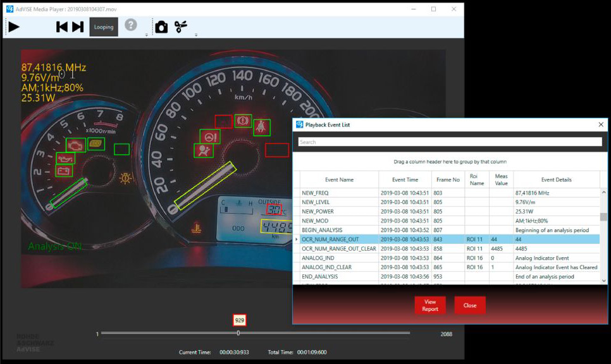Sort by the Event Time column header
The image size is (611, 364).
point(405,179)
